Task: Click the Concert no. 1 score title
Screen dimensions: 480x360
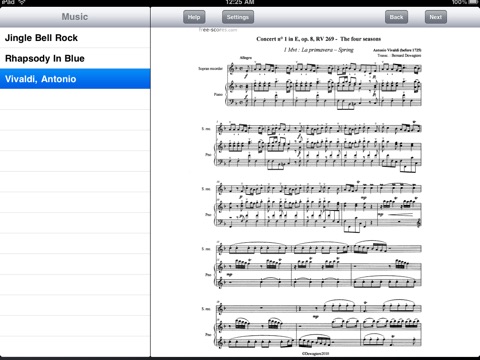Action: tap(318, 39)
